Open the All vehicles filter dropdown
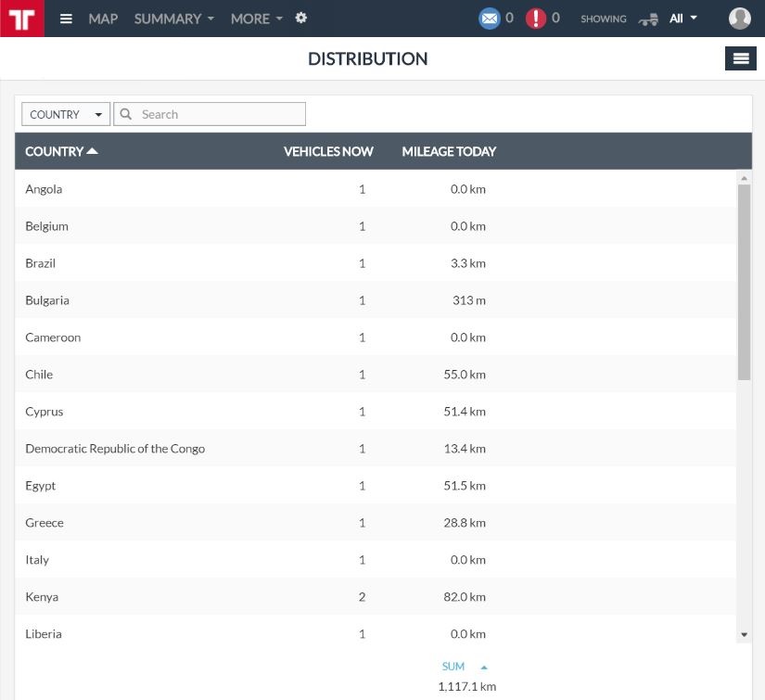Viewport: 765px width, 700px height. click(683, 19)
